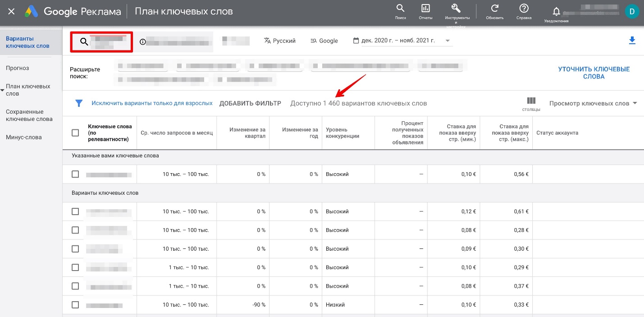Open the columns (столбцы) icon
The width and height of the screenshot is (644, 317).
click(x=531, y=101)
